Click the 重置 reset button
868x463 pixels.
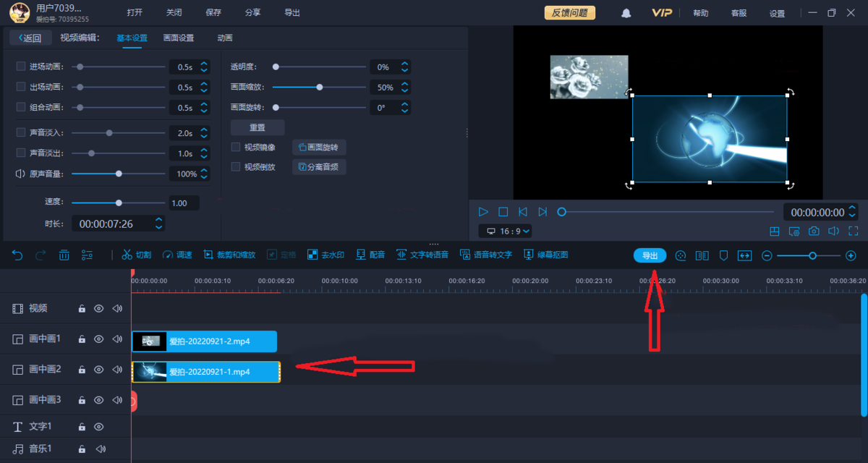(x=258, y=127)
